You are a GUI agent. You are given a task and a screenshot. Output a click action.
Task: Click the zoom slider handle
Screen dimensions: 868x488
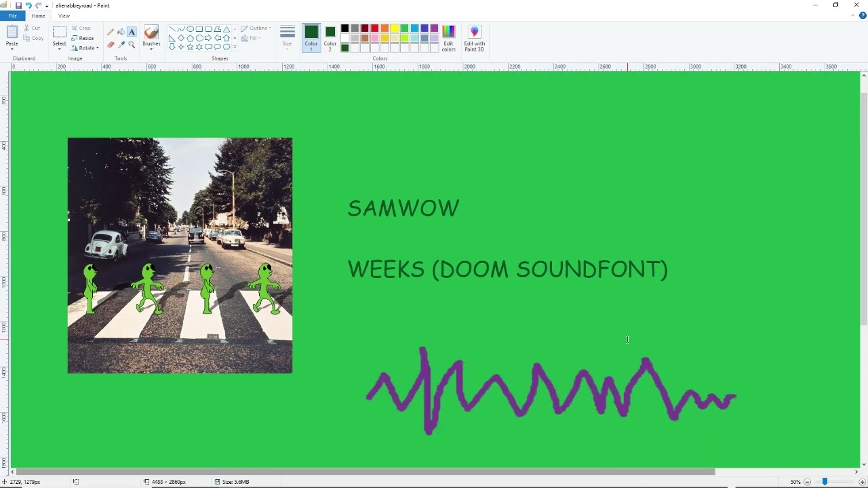click(x=825, y=482)
